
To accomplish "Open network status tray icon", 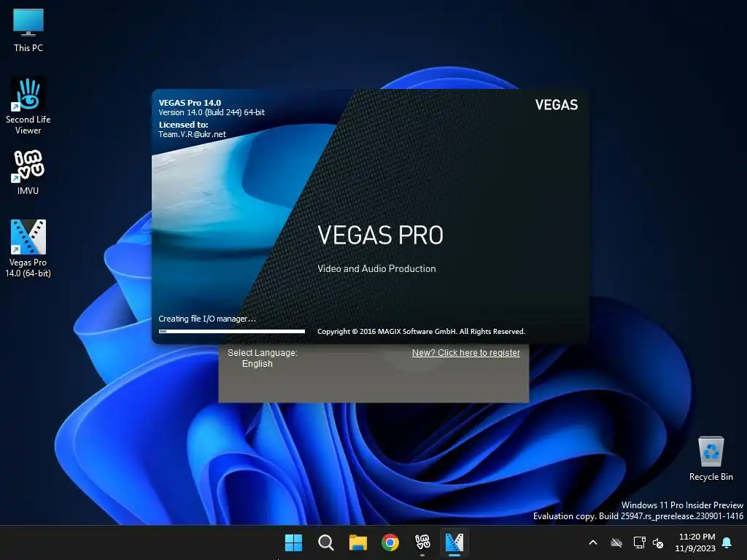I will [x=639, y=542].
